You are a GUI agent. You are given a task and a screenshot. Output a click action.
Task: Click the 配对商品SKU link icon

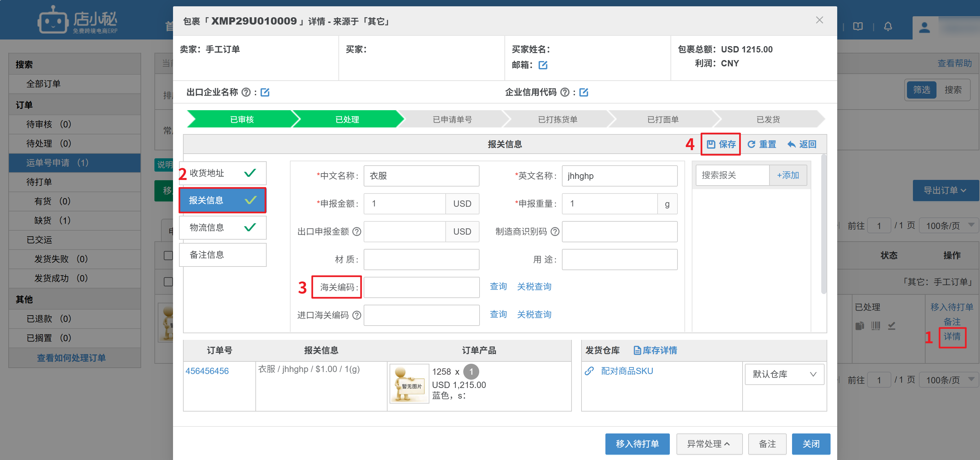(x=589, y=371)
